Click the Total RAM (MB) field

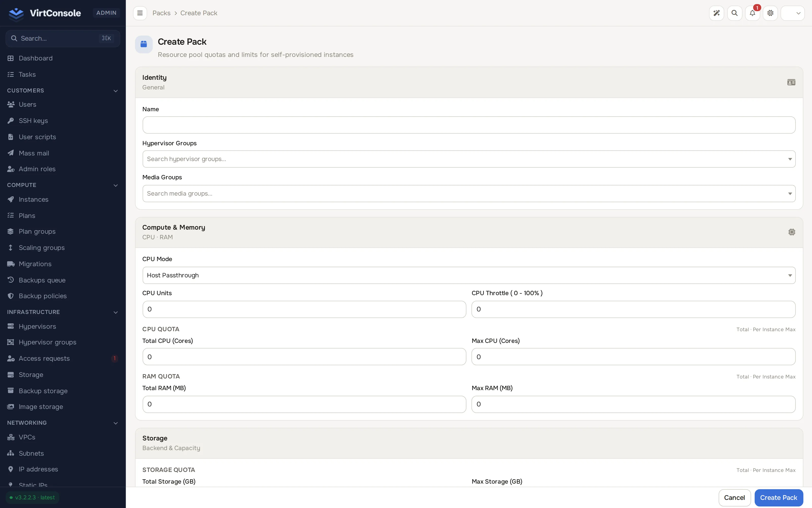pos(304,404)
